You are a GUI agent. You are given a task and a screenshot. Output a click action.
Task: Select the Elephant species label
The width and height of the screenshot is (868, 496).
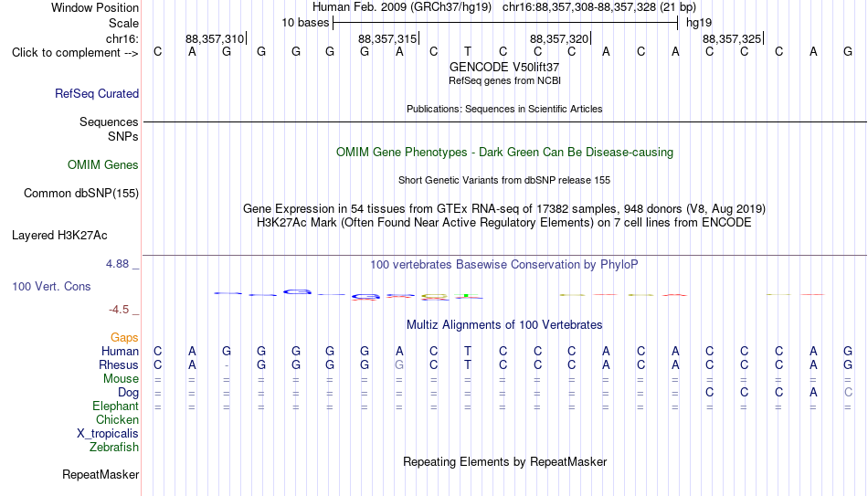(116, 406)
